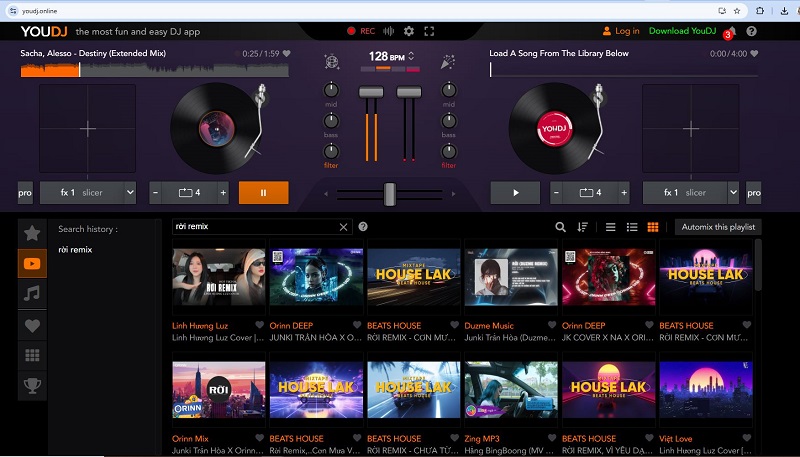The width and height of the screenshot is (800, 457).
Task: Like the Duzme Music video
Action: (552, 325)
